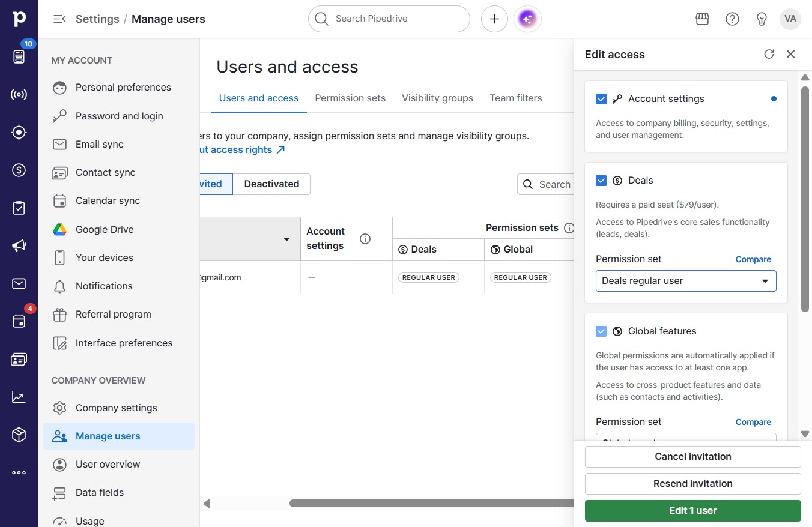Viewport: 812px width, 527px height.
Task: Select Manage users in sidebar
Action: click(119, 436)
